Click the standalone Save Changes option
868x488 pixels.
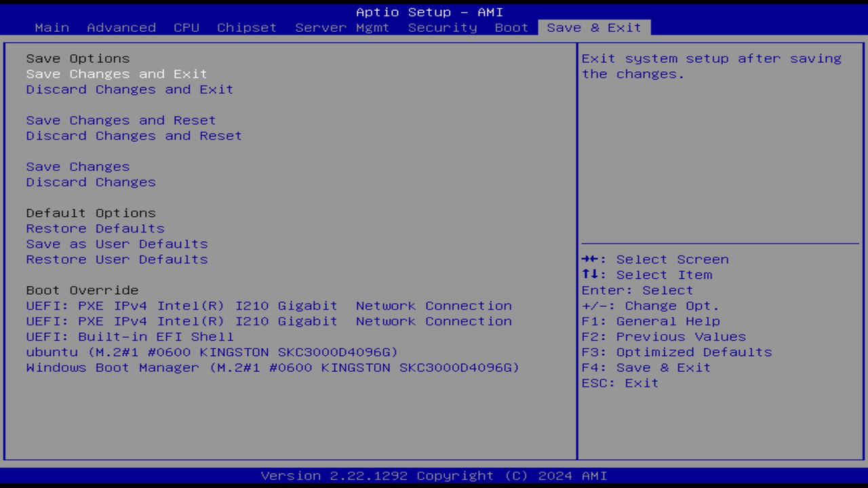[x=78, y=167]
